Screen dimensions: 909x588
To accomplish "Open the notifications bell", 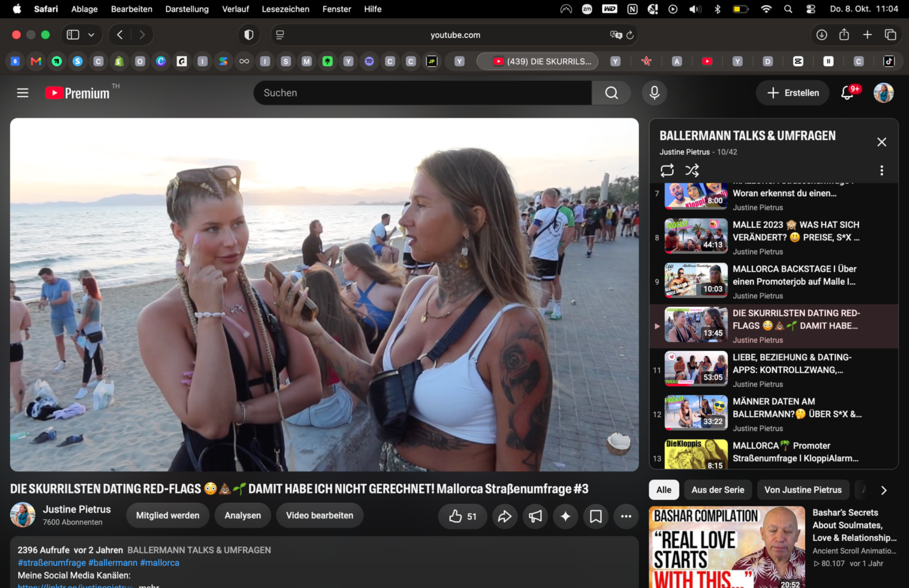I will coord(847,93).
